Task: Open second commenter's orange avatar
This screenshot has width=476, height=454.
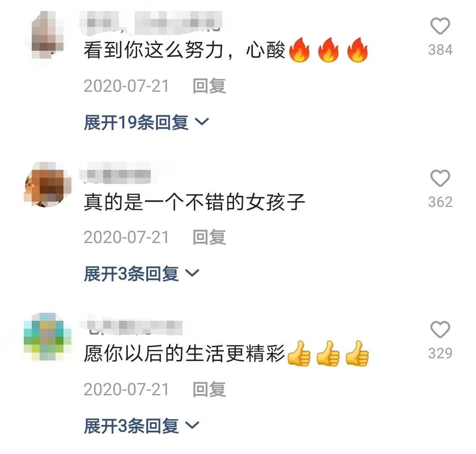Action: 48,185
